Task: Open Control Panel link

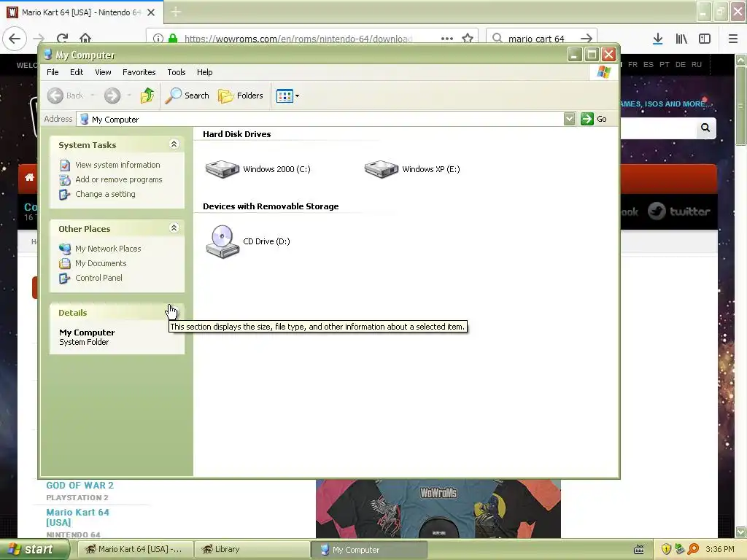Action: coord(98,278)
